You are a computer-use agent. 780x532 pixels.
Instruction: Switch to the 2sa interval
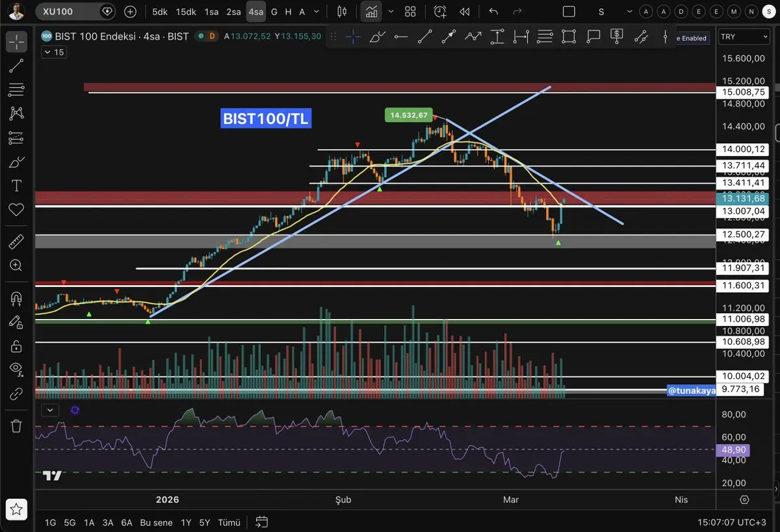(233, 12)
